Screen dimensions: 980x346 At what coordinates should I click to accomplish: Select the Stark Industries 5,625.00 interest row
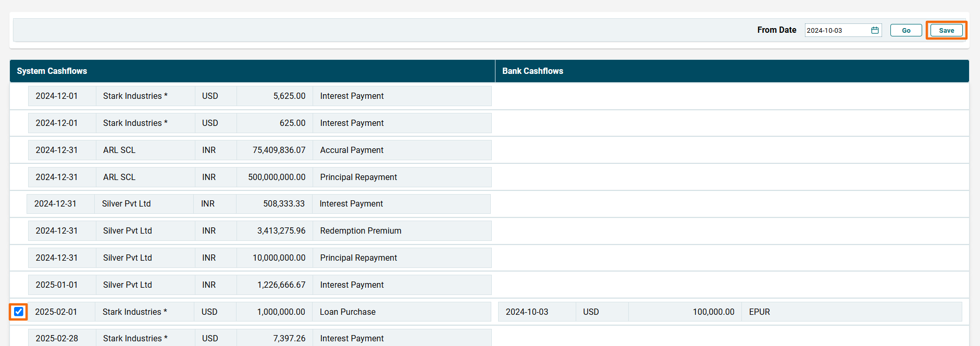tap(259, 96)
